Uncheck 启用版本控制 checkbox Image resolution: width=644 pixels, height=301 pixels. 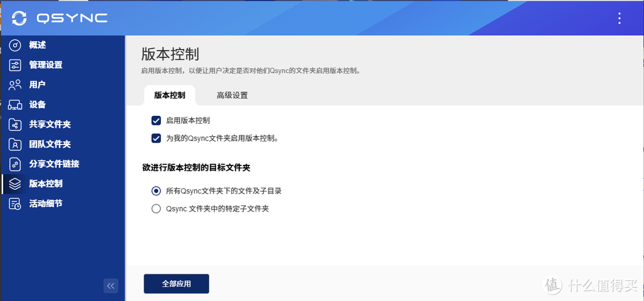click(156, 121)
